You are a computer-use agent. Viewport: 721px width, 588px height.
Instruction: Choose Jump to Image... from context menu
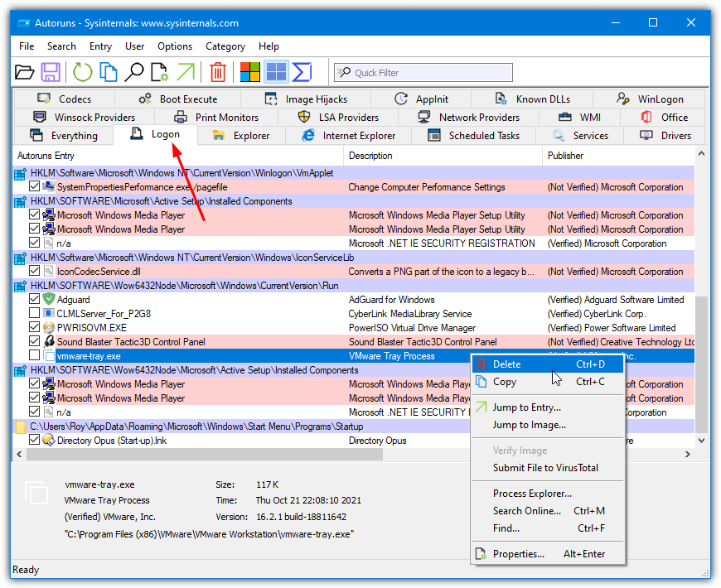coord(548,425)
